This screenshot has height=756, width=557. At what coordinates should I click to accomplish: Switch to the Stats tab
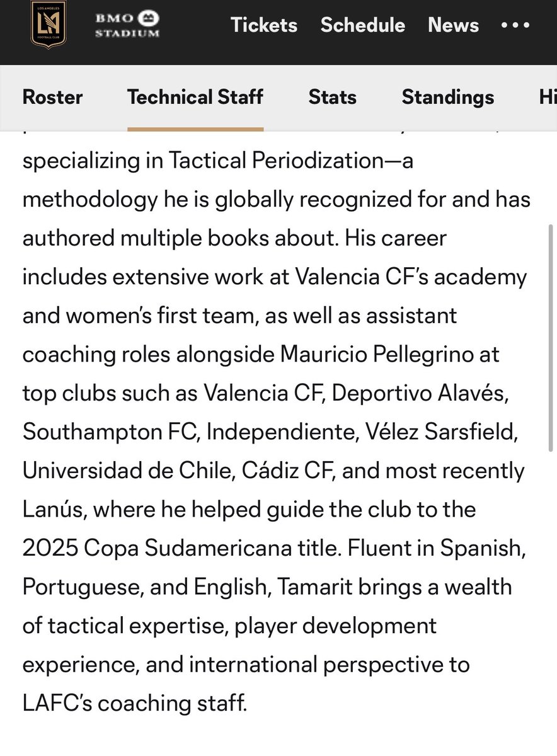[333, 97]
